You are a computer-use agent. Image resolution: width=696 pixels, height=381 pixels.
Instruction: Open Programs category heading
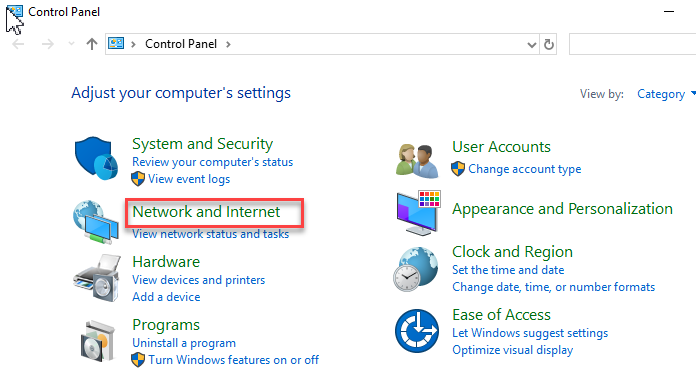pyautogui.click(x=166, y=325)
